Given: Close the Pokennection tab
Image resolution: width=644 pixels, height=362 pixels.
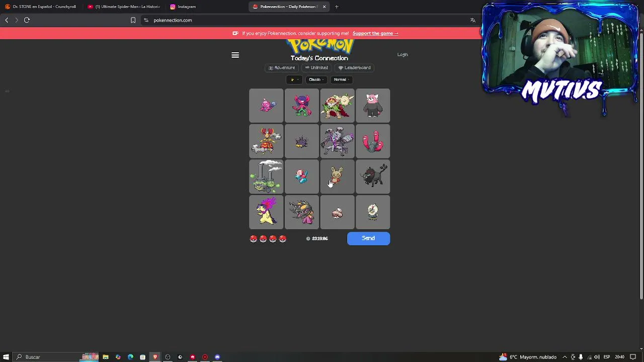Looking at the screenshot, I should [x=324, y=7].
